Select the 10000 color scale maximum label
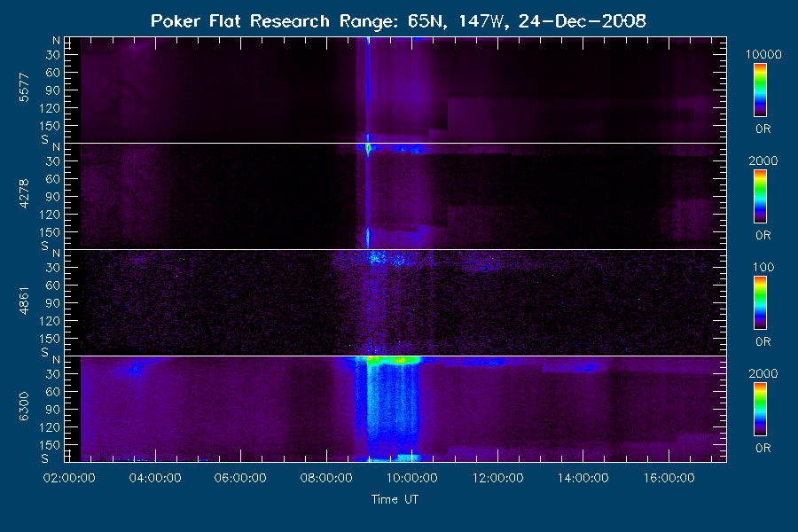This screenshot has height=532, width=798. (763, 54)
